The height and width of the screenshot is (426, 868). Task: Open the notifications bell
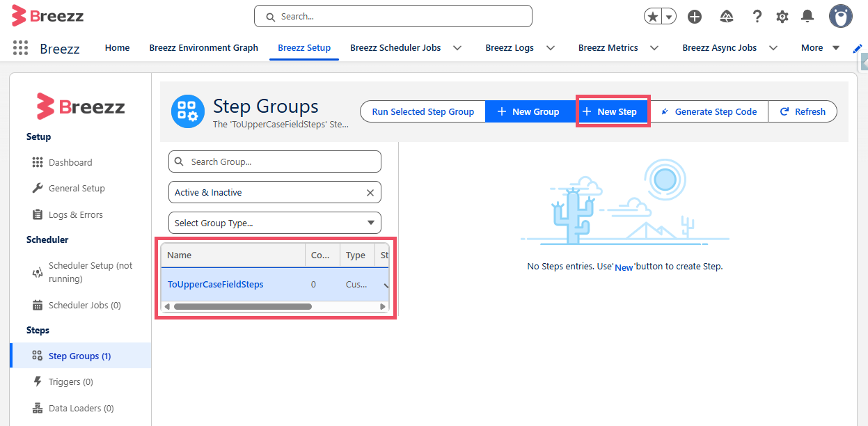(x=807, y=17)
